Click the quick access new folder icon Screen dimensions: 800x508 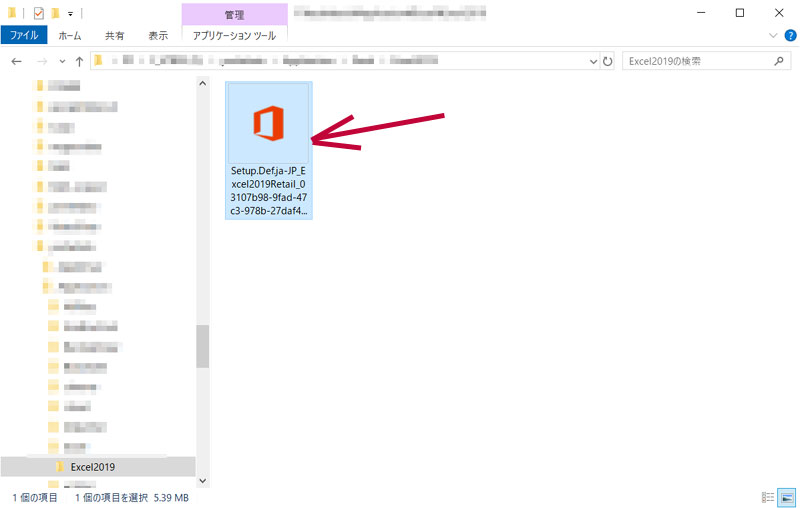point(55,13)
